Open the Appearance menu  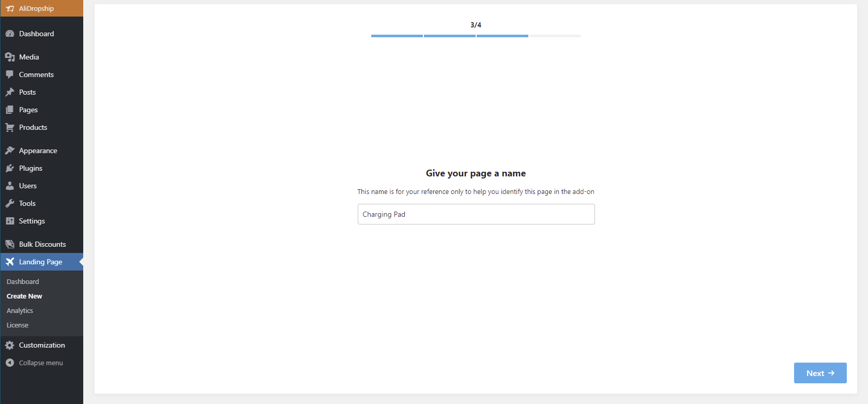click(x=38, y=151)
